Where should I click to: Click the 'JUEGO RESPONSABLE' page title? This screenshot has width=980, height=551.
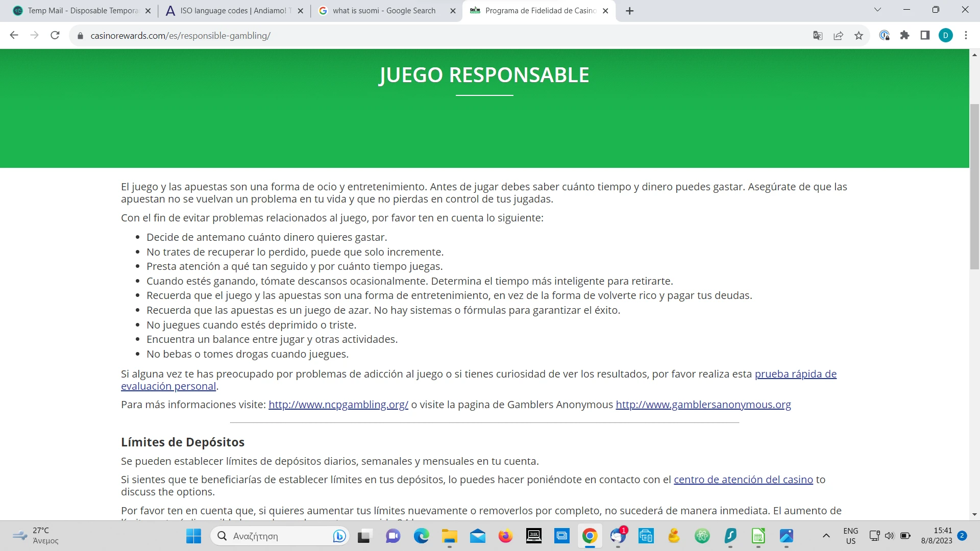pyautogui.click(x=484, y=75)
